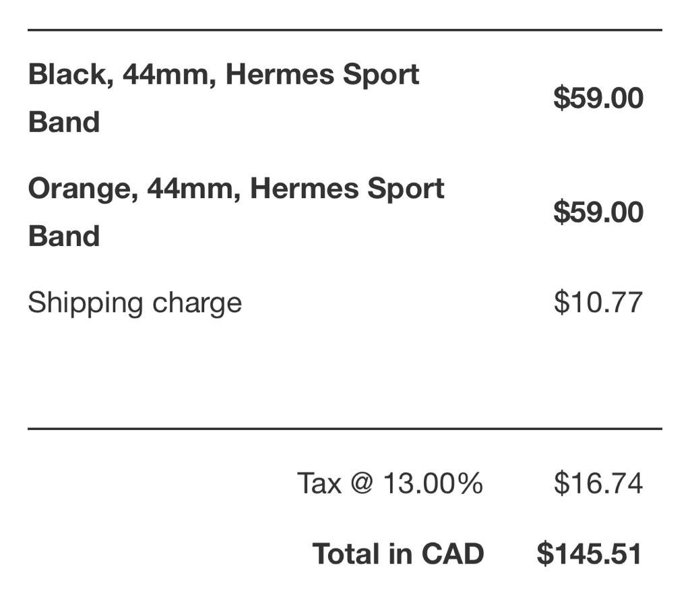Select the $145.51 total amount

[x=589, y=554]
